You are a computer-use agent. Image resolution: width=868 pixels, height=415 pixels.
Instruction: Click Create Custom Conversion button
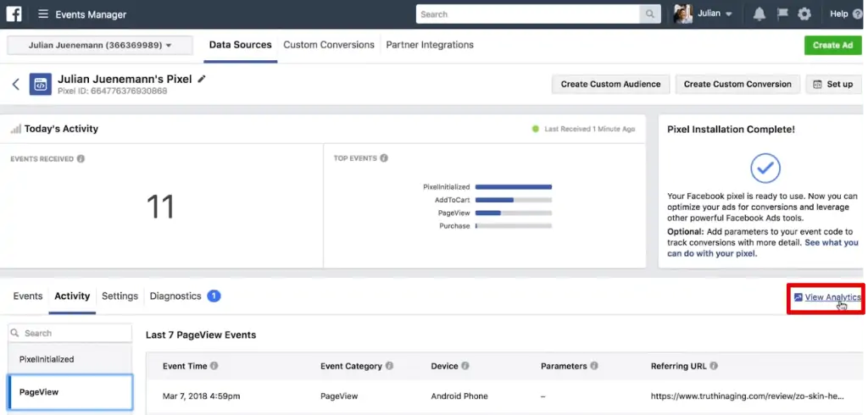737,84
